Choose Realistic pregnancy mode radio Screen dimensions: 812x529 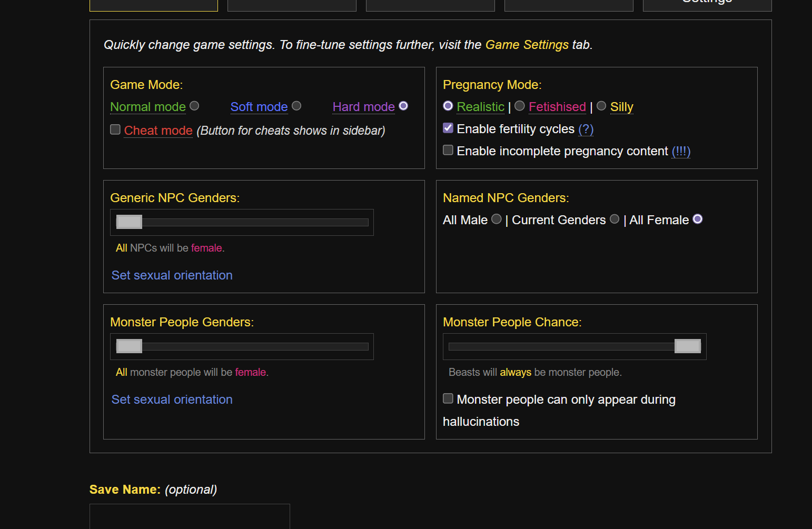(448, 106)
